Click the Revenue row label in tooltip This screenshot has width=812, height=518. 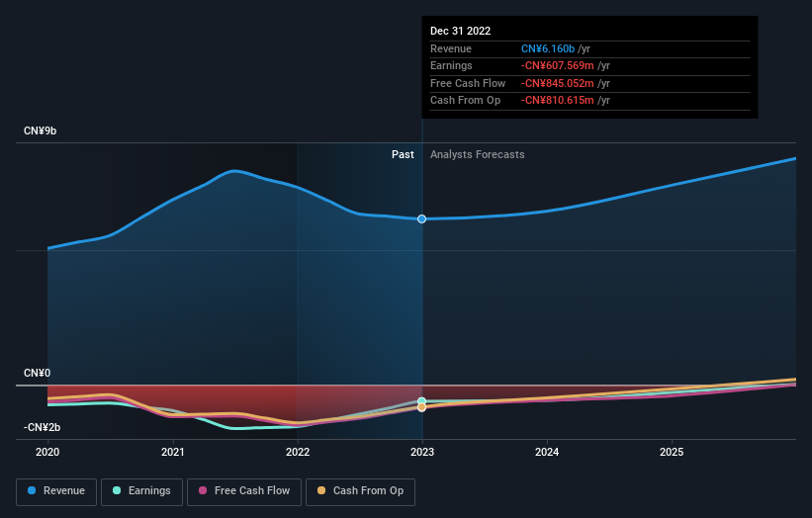coord(451,48)
